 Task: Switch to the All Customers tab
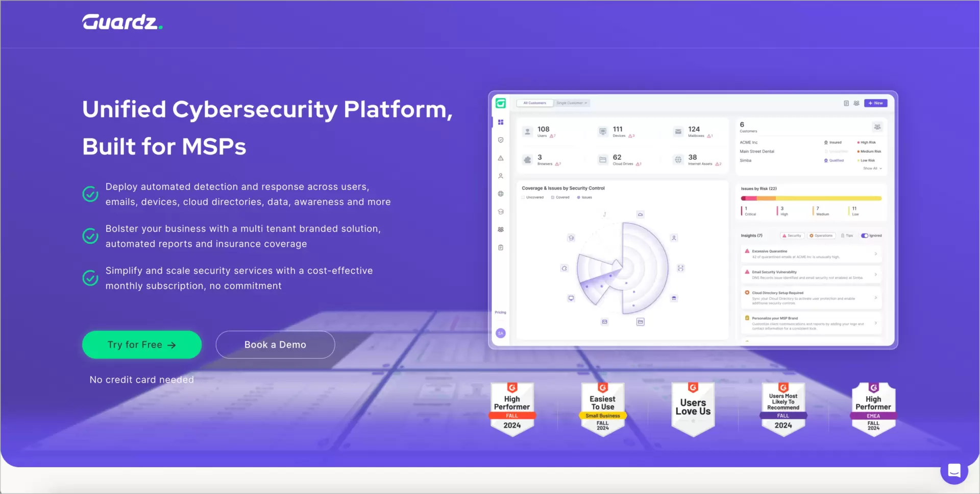coord(534,103)
